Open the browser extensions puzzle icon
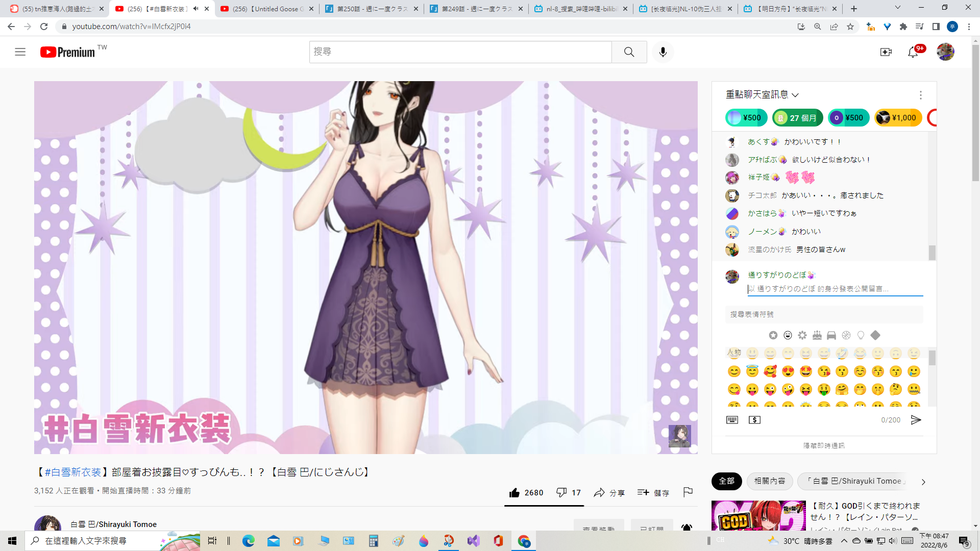This screenshot has height=551, width=980. click(903, 27)
